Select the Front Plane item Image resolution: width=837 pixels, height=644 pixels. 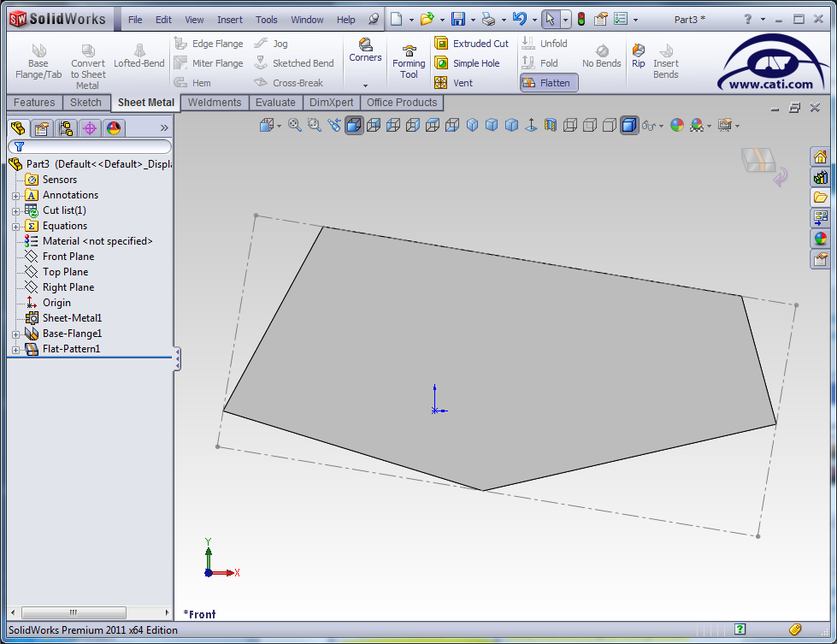coord(60,257)
